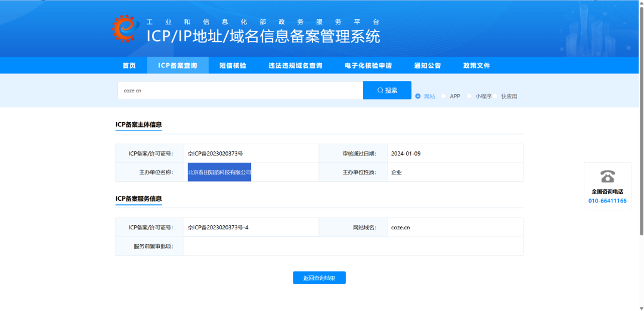
Task: Click the ICP备案主体信息 section heading
Action: click(x=139, y=125)
